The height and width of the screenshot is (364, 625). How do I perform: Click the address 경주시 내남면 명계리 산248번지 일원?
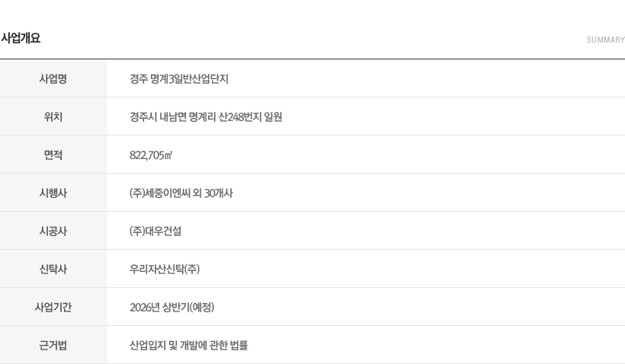point(206,117)
